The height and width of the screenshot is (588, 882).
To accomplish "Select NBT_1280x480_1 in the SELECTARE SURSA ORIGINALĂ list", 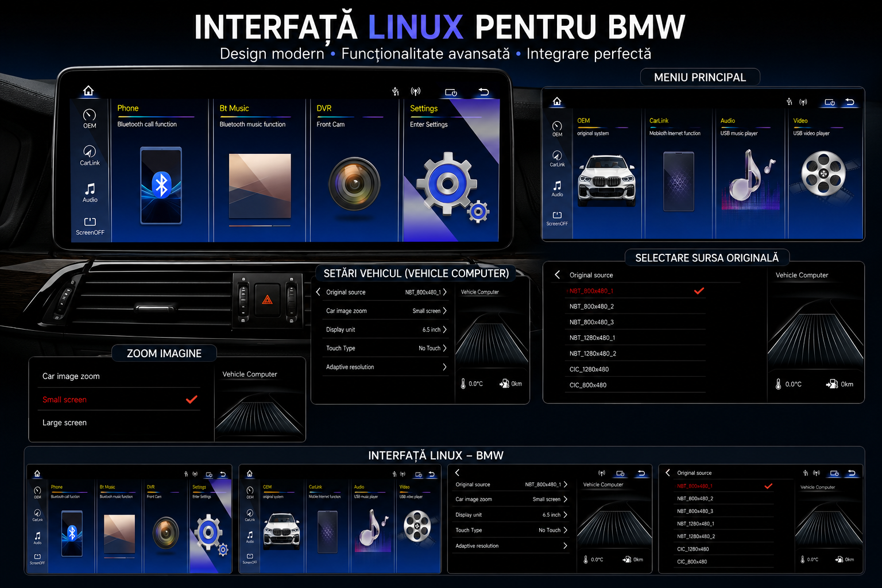I will click(x=635, y=338).
